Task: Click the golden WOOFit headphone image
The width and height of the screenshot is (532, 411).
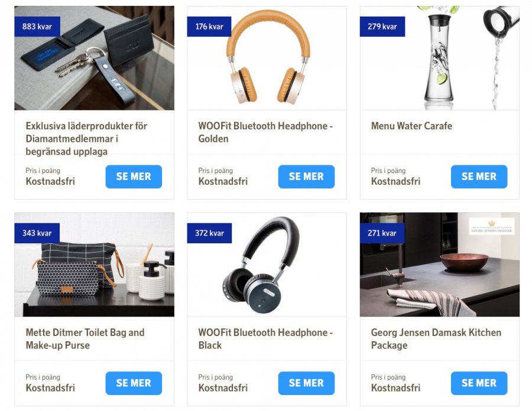Action: coord(267,58)
